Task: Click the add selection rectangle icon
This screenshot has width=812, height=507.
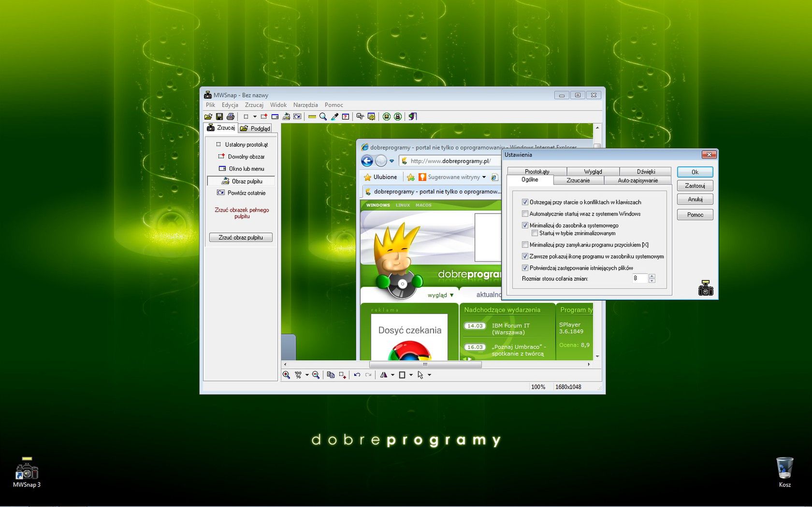Action: tap(342, 375)
